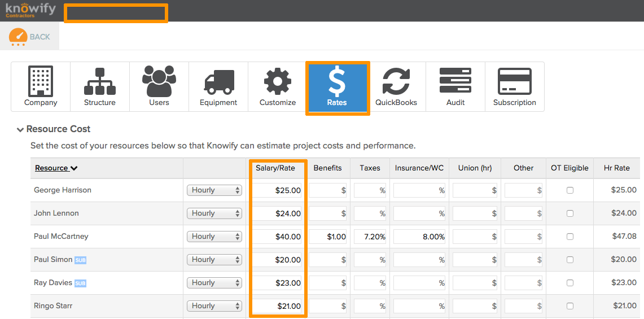Viewport: 644px width, 319px height.
Task: Toggle OT Eligible checkbox for Ringo Starr
Action: [570, 306]
